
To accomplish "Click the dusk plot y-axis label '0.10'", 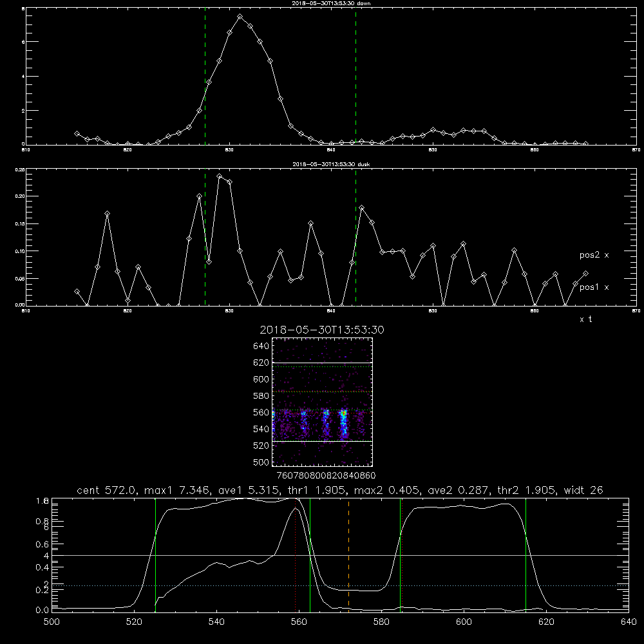I will 20,251.
